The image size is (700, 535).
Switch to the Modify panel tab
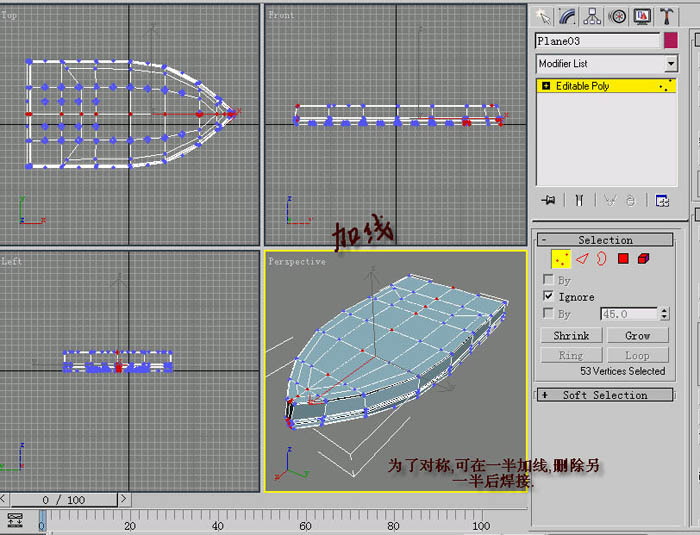click(567, 17)
